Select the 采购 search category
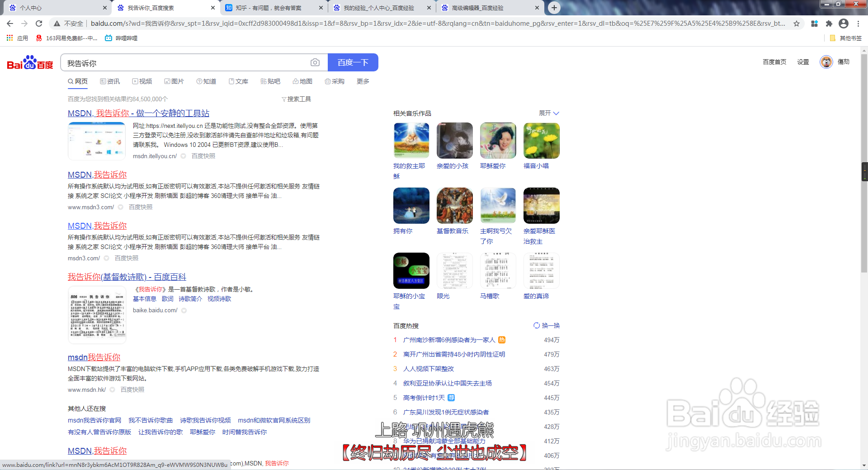The width and height of the screenshot is (868, 470). pos(335,81)
